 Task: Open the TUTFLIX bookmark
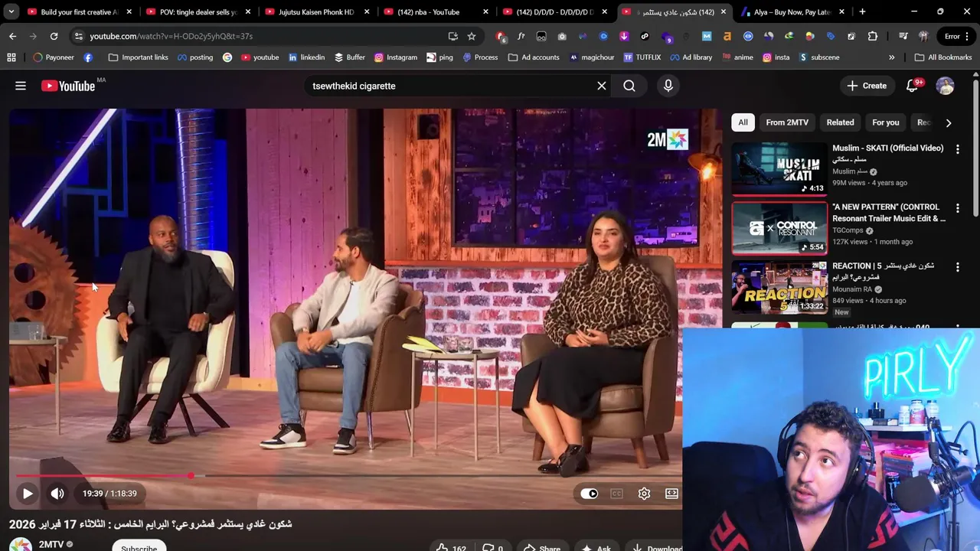(x=642, y=57)
